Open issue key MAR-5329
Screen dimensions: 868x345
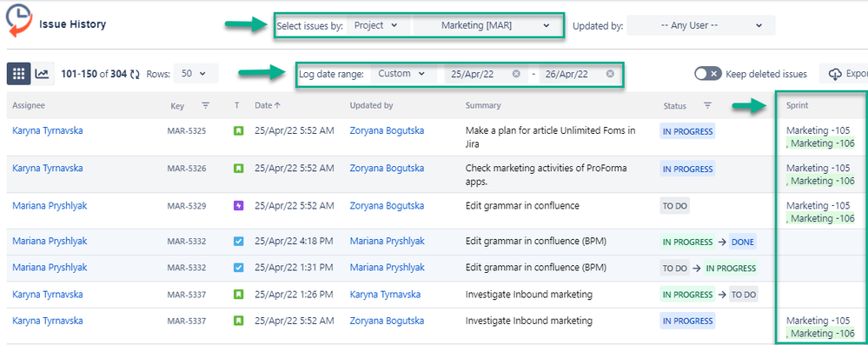coord(187,206)
